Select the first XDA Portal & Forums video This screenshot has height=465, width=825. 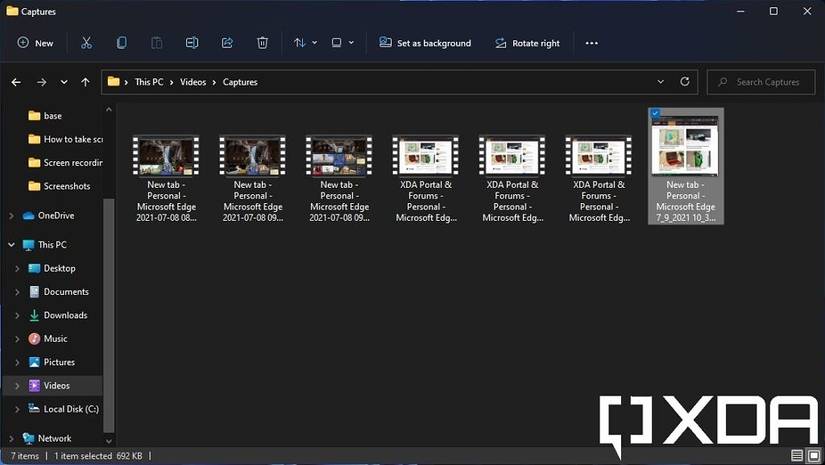pyautogui.click(x=426, y=179)
